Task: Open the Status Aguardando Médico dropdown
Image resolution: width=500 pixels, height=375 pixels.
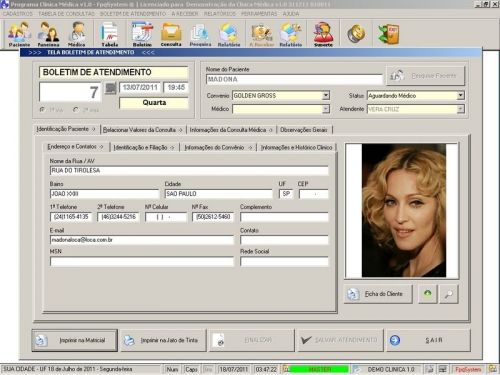Action: point(460,95)
